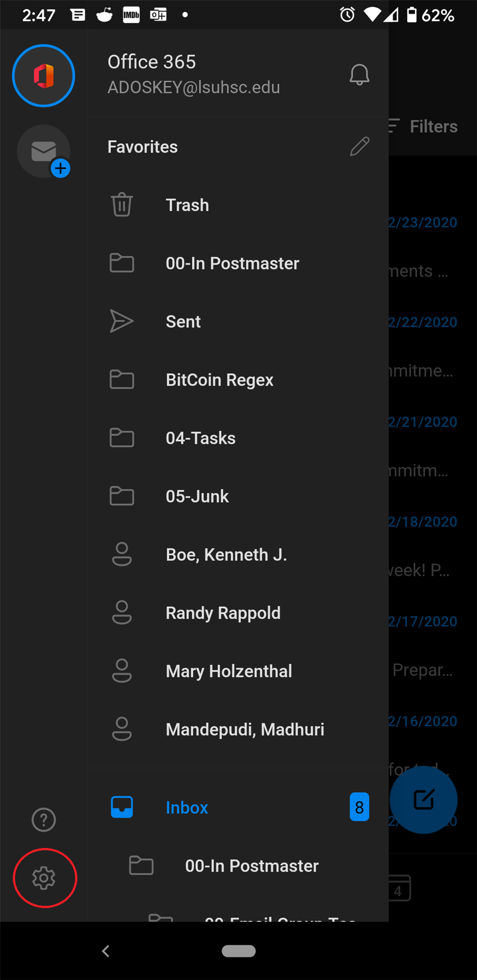The image size is (477, 980).
Task: Select the Inbox folder
Action: [x=187, y=807]
